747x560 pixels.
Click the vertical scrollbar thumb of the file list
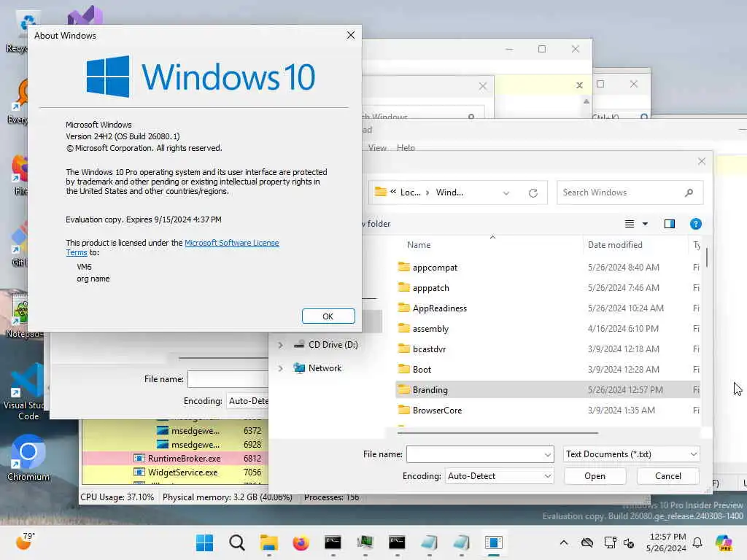tap(706, 257)
